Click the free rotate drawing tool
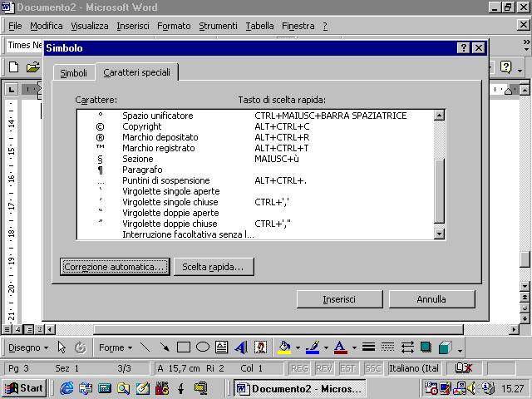 pos(81,347)
